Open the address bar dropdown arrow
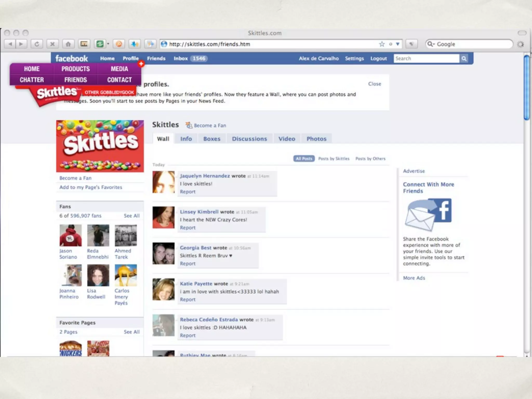 [397, 44]
